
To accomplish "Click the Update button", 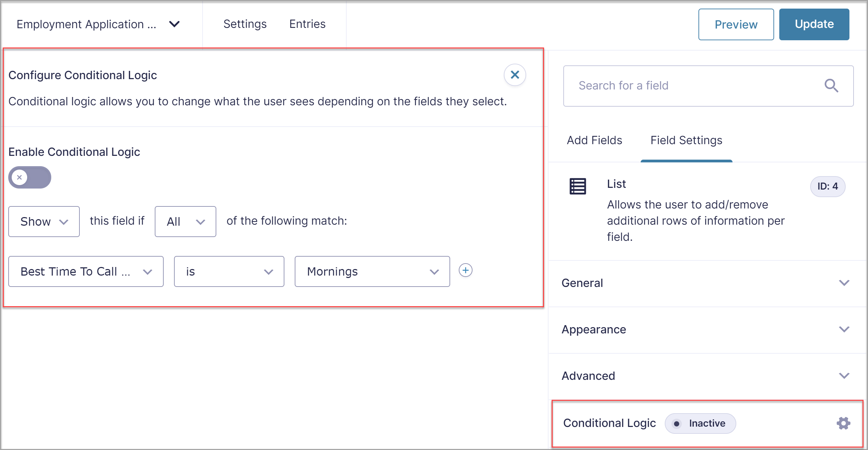I will [814, 24].
